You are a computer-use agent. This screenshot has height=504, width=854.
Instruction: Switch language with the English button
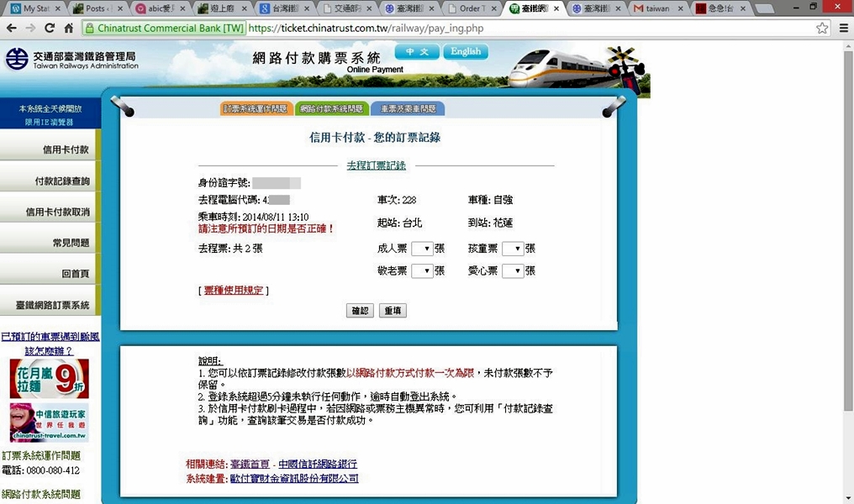[465, 52]
